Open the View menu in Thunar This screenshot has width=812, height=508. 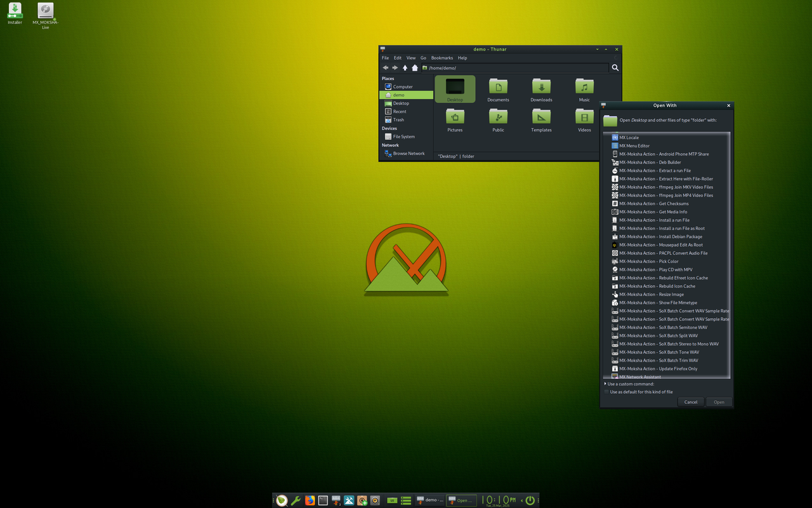pyautogui.click(x=411, y=58)
